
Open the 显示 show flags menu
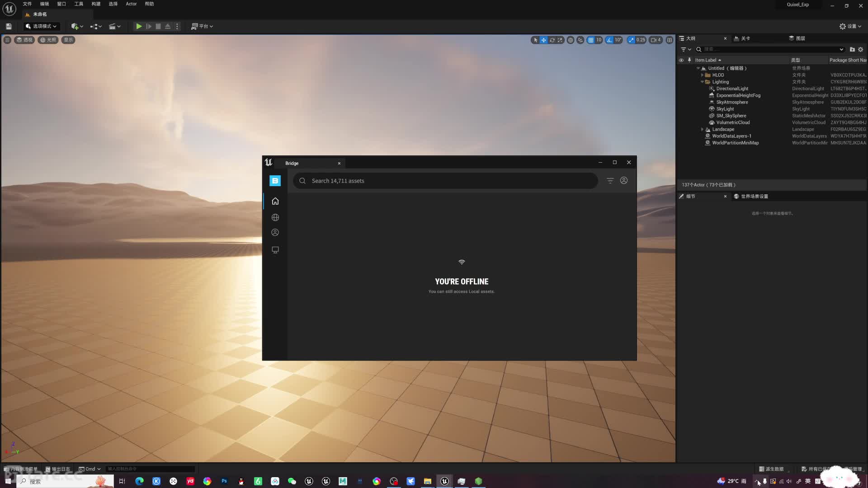[x=68, y=40]
